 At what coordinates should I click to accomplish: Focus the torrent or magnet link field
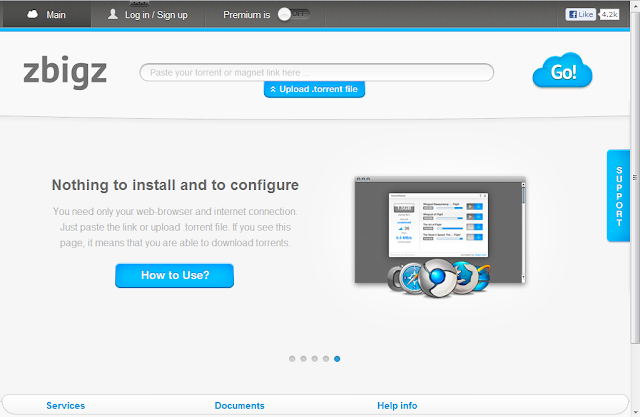pos(316,72)
